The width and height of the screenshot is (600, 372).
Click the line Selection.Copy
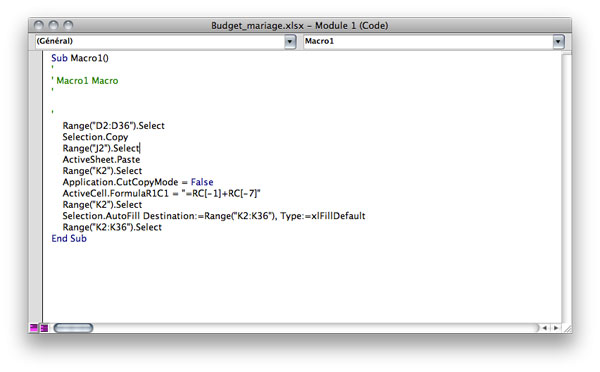point(95,137)
